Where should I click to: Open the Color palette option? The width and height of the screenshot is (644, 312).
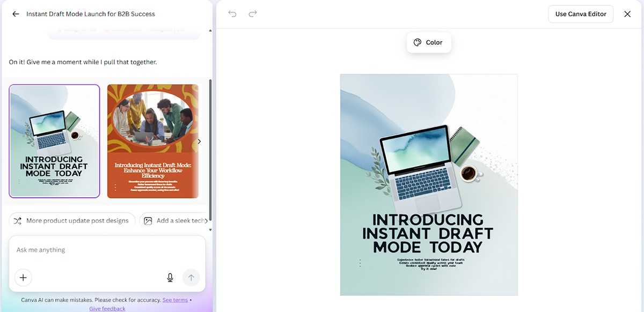pos(428,42)
